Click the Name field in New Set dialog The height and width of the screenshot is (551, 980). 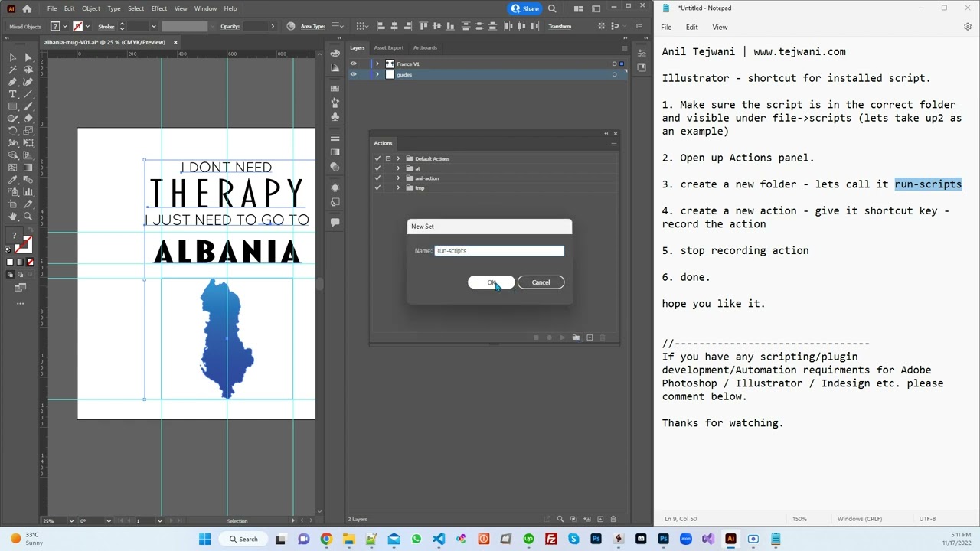pos(499,251)
